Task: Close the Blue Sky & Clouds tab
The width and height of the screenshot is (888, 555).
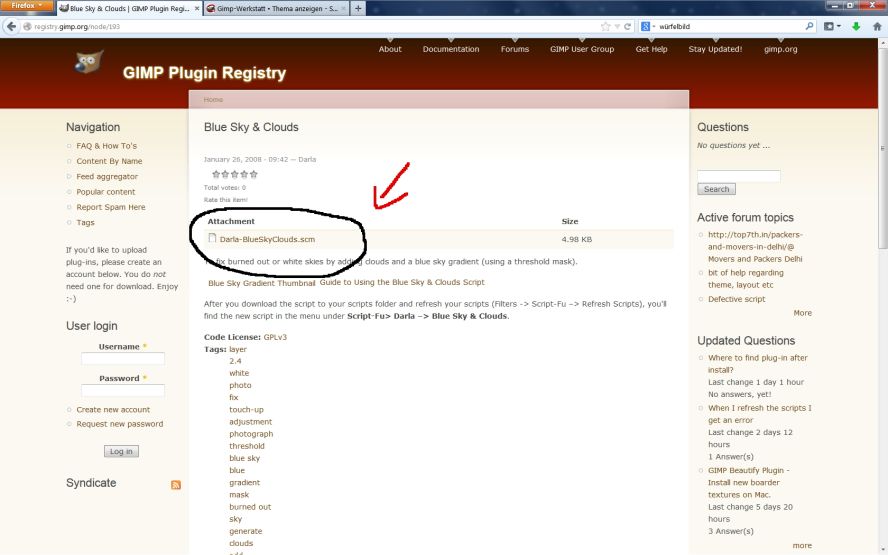Action: 197,8
